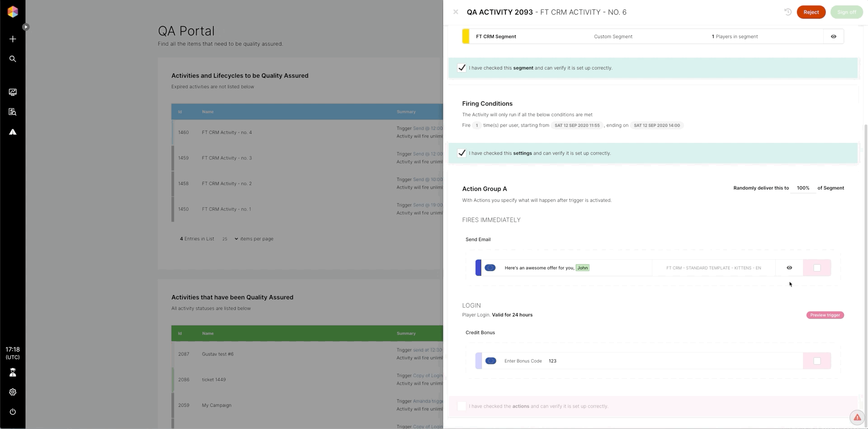868x429 pixels.
Task: Click the Reject button
Action: [811, 12]
